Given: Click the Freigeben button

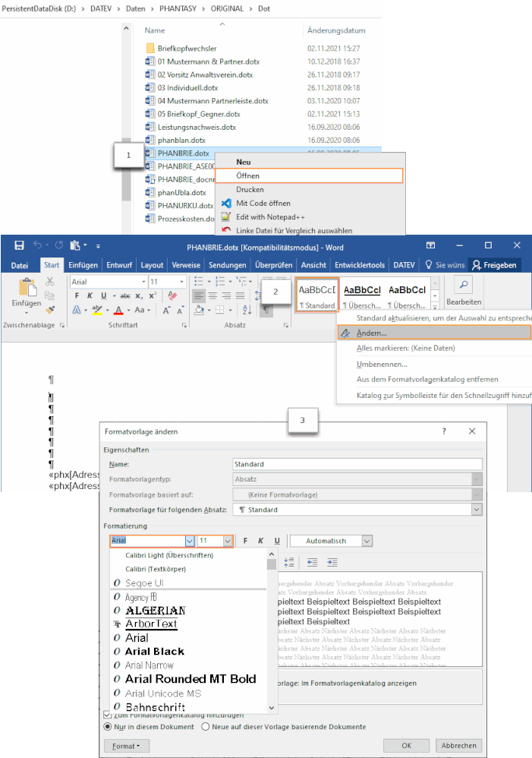Looking at the screenshot, I should click(494, 265).
